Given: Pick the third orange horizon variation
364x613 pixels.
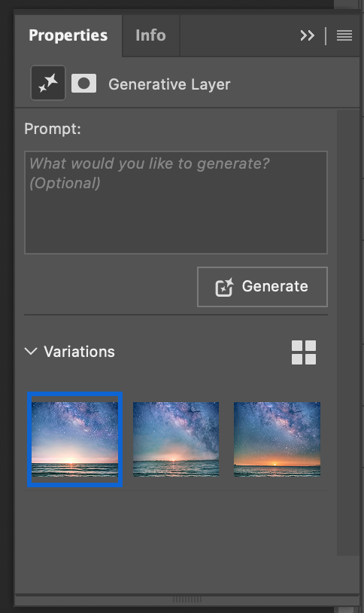Looking at the screenshot, I should (x=277, y=440).
